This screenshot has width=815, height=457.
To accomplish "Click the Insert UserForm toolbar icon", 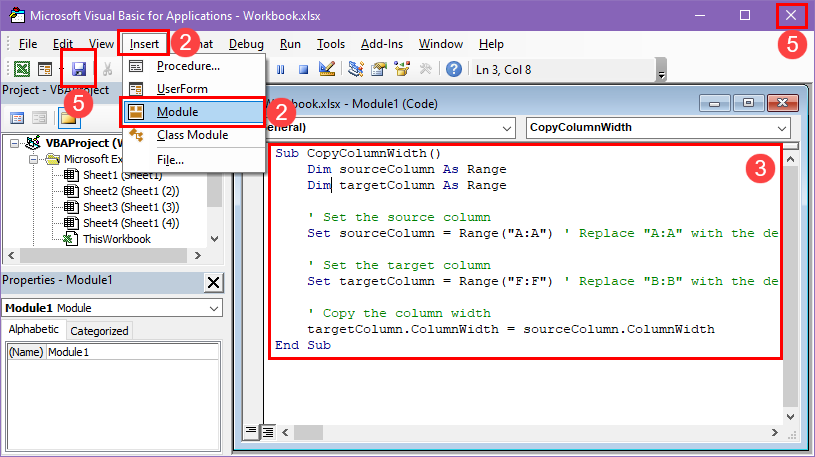I will 45,69.
